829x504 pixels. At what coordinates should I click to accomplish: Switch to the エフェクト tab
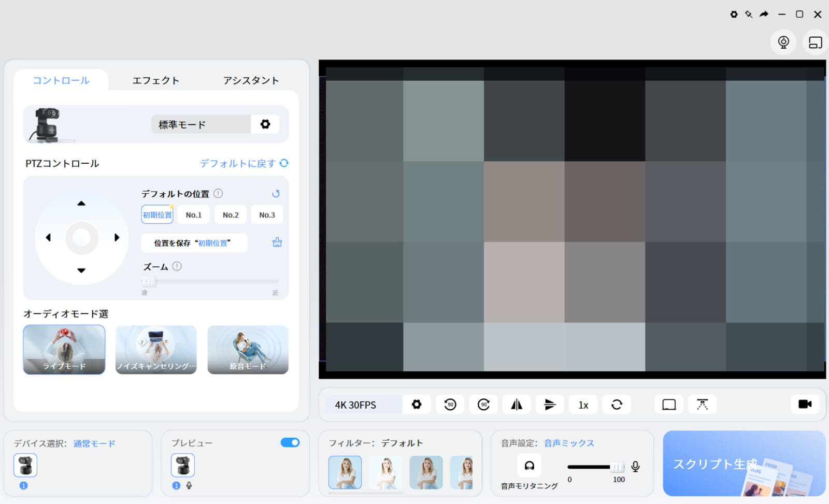155,80
